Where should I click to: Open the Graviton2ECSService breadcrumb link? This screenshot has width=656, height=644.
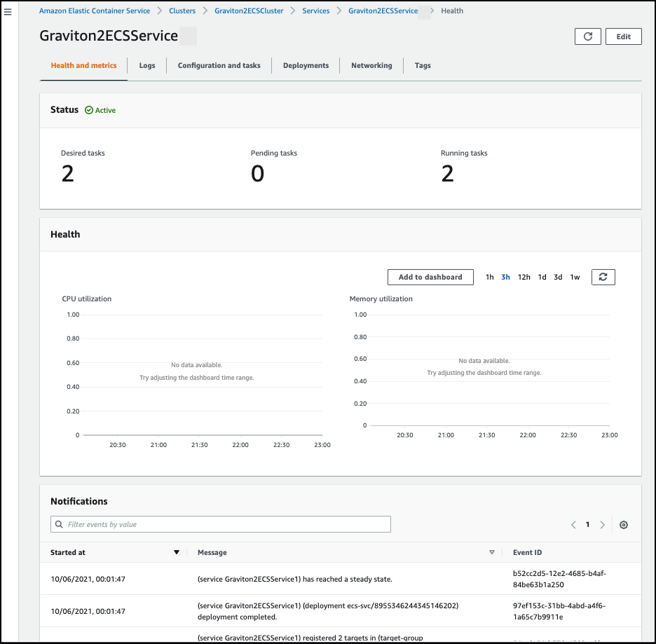tap(383, 11)
